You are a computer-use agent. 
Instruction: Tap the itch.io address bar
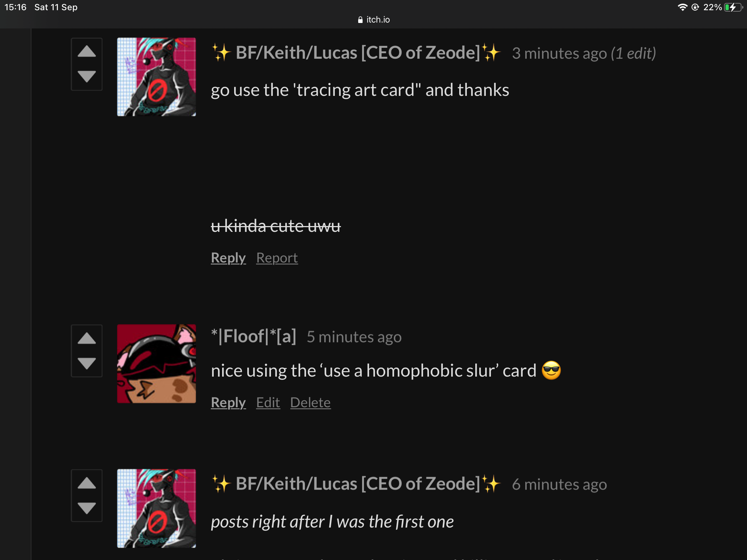373,20
